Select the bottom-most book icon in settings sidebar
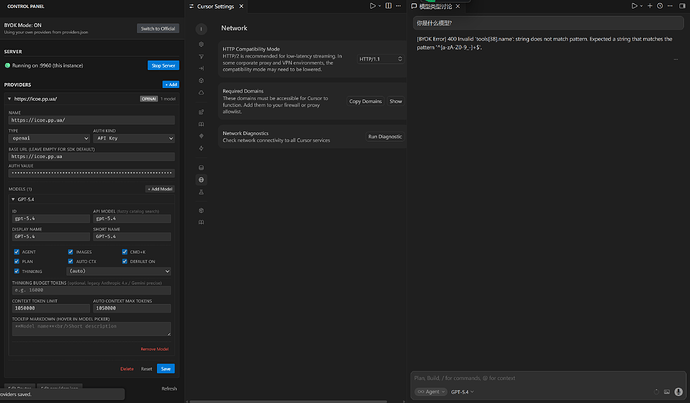The image size is (690, 403). (x=201, y=223)
